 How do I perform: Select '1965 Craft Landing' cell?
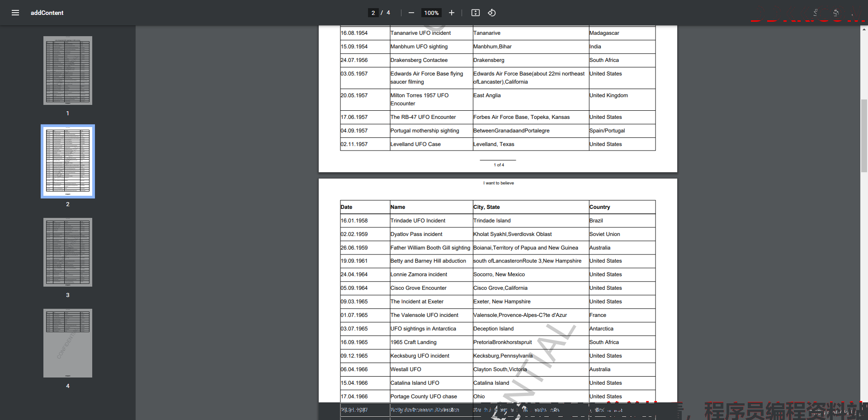click(x=431, y=342)
